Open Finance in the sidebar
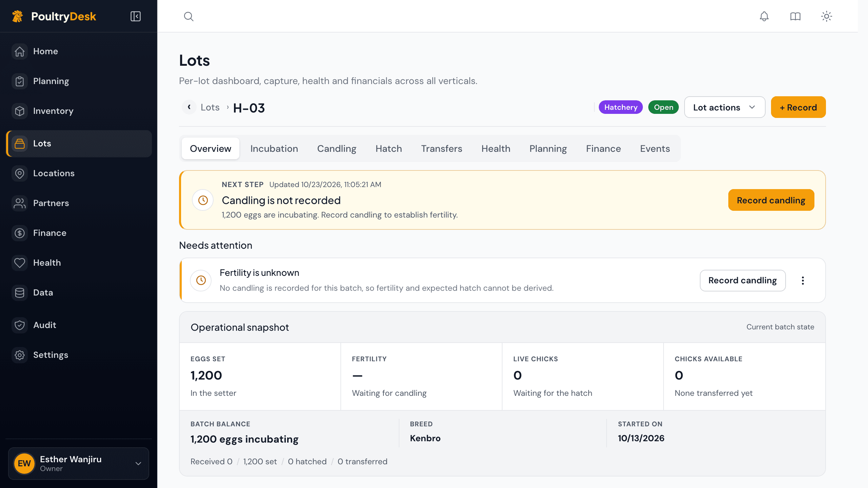The height and width of the screenshot is (488, 868). coord(79,233)
